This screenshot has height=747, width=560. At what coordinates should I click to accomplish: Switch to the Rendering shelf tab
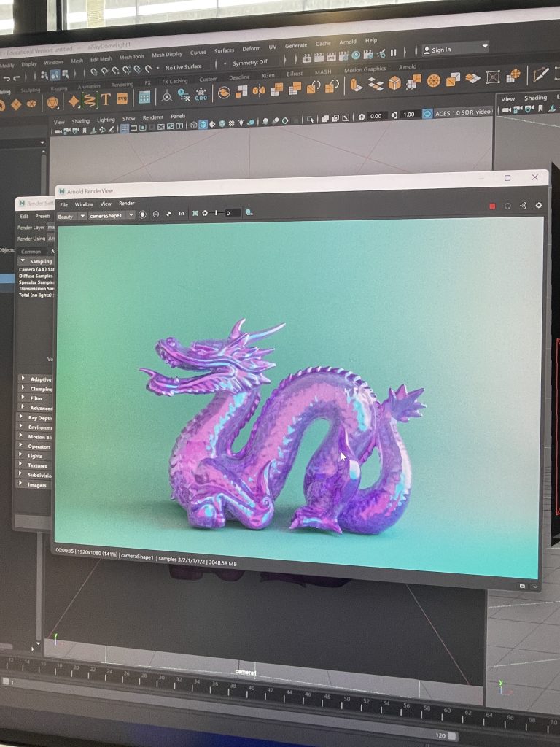pyautogui.click(x=122, y=85)
